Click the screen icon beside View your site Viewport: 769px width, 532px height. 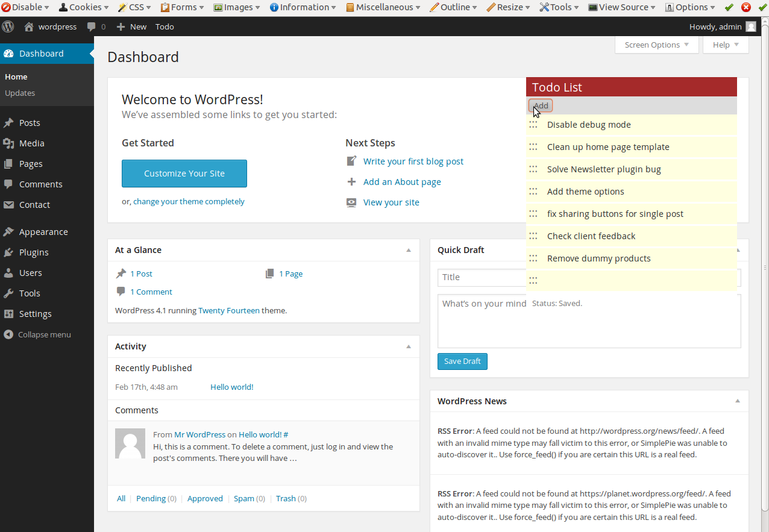[351, 202]
